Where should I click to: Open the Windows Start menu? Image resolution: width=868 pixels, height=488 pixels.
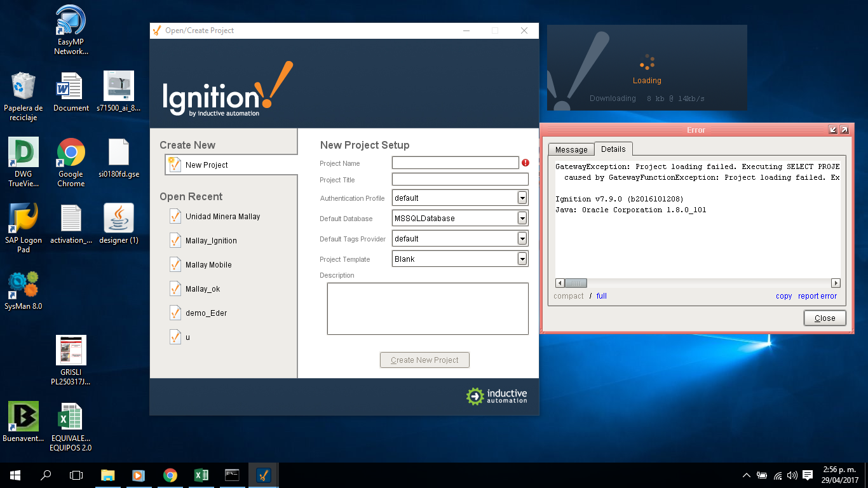point(15,475)
